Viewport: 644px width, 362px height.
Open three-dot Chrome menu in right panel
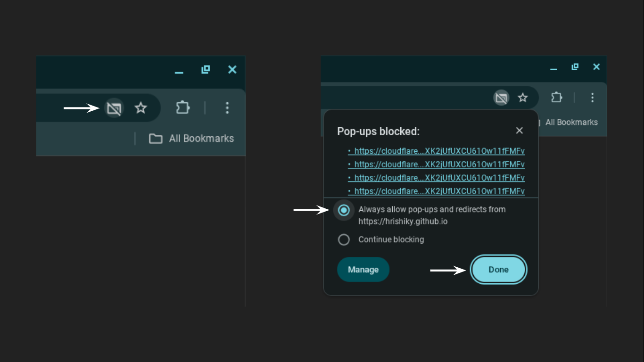coord(592,98)
